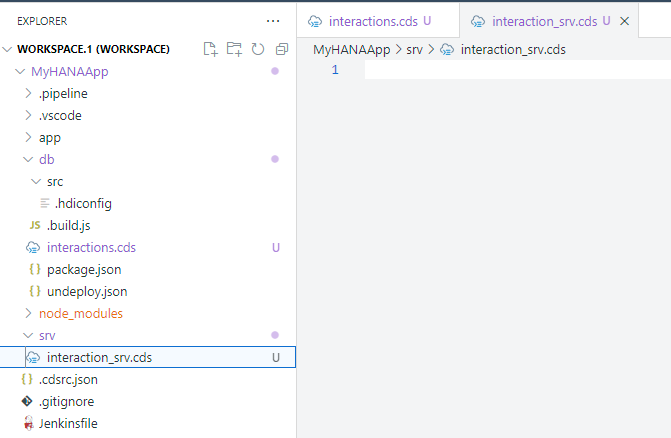This screenshot has height=438, width=671.
Task: Click the braces icon beside package.json
Action: click(35, 269)
